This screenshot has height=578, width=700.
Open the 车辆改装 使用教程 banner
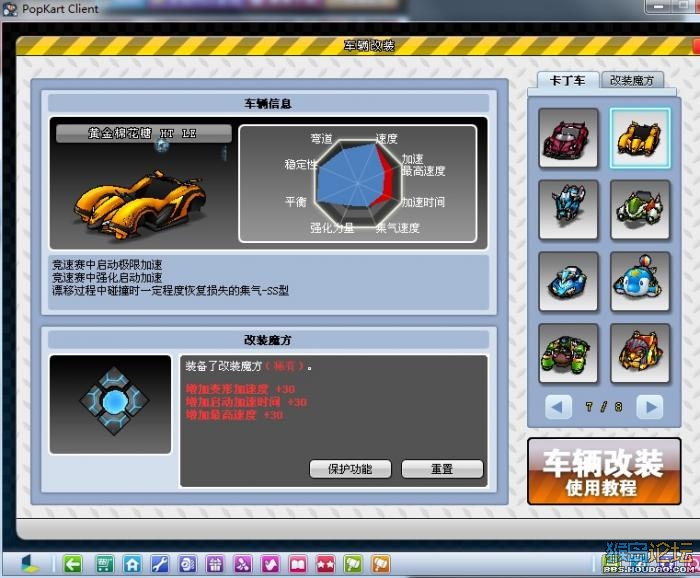604,471
